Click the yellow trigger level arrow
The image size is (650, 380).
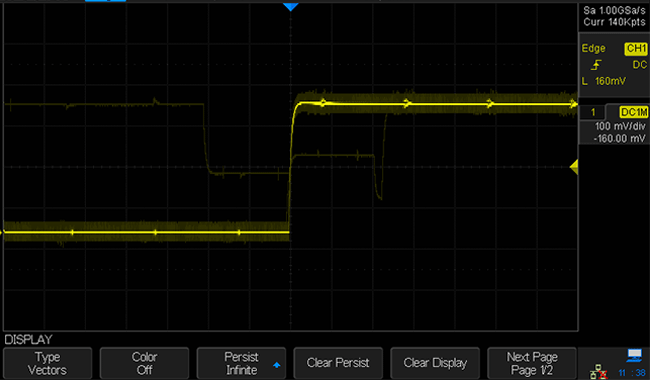(x=574, y=167)
